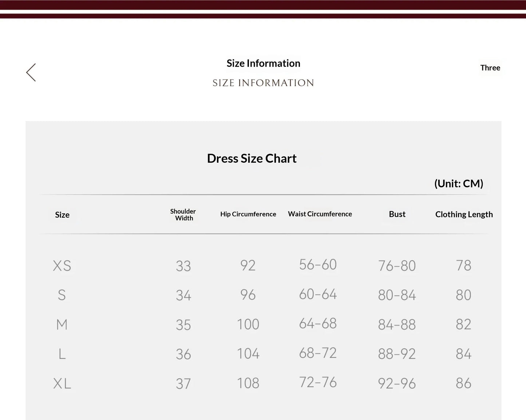Click the Three label at top right

point(490,68)
